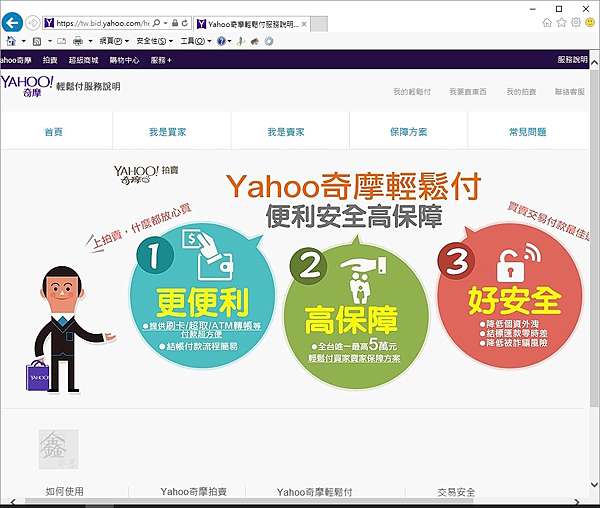Viewport: 600px width, 508px height.
Task: Click the vertical scrollbar up arrow
Action: pyautogui.click(x=595, y=62)
